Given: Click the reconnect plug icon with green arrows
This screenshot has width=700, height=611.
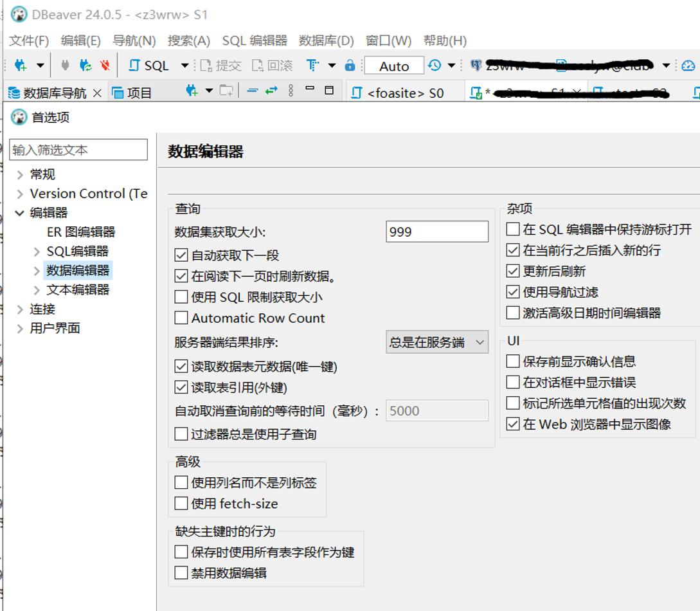Looking at the screenshot, I should coord(85,66).
